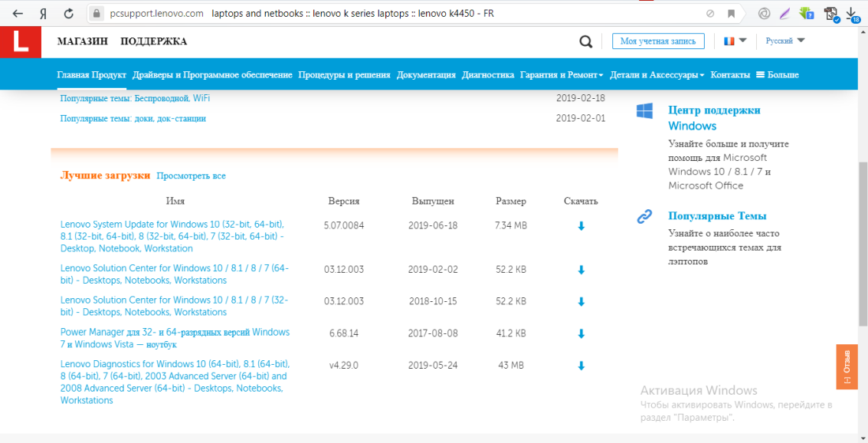Open the PDF document extension icon
This screenshot has width=868, height=443.
pos(831,14)
